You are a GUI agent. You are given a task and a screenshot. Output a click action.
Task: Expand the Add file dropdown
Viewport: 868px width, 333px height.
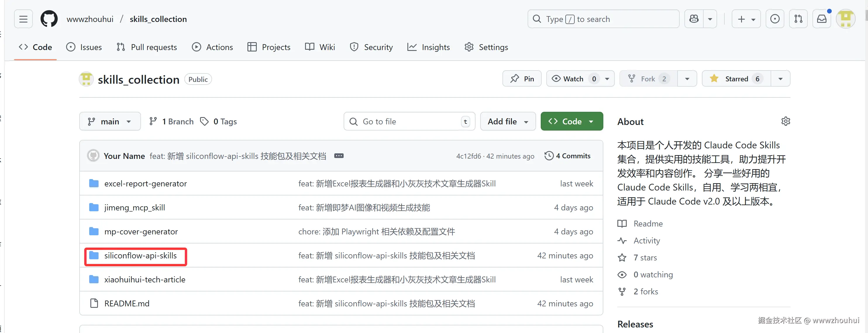[x=507, y=121]
